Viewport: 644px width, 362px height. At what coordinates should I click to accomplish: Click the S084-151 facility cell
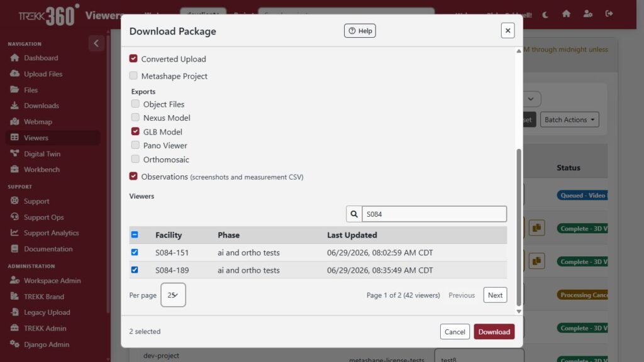(x=172, y=253)
